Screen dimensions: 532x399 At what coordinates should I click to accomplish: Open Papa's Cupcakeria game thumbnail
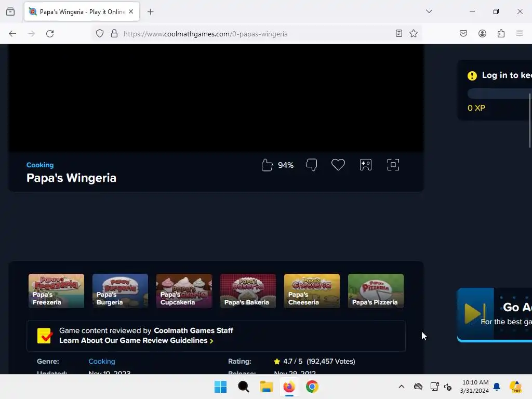click(x=184, y=291)
